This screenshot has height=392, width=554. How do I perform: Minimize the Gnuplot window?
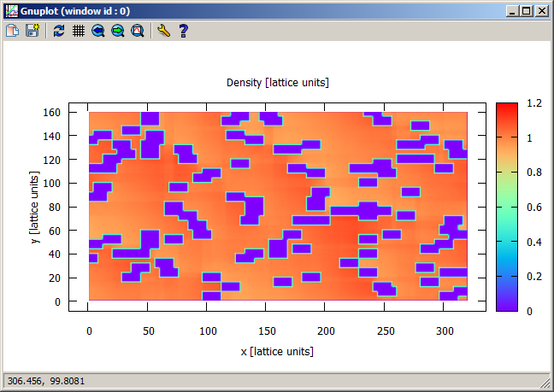click(513, 11)
